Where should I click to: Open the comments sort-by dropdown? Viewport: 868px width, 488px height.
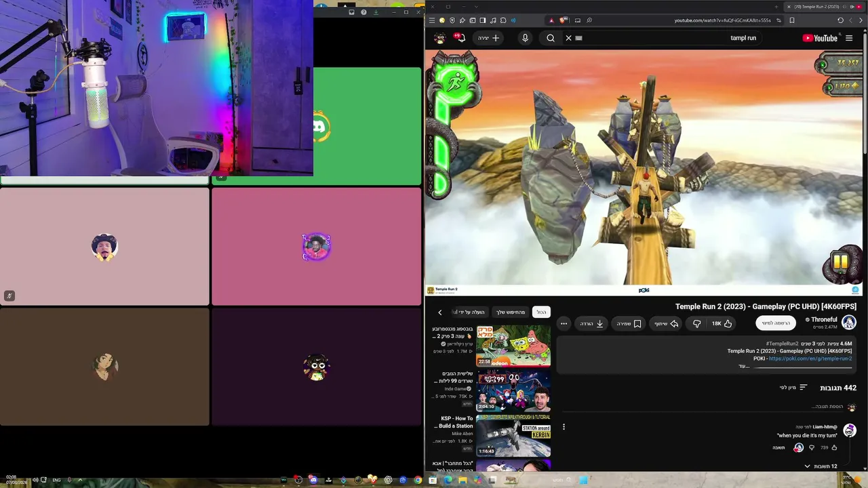tap(793, 388)
